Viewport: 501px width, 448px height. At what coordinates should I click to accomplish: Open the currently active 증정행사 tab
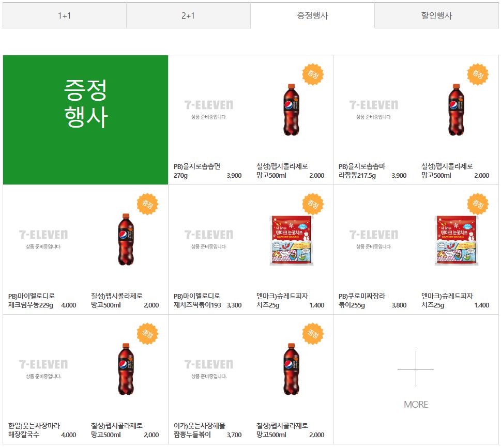pos(312,16)
